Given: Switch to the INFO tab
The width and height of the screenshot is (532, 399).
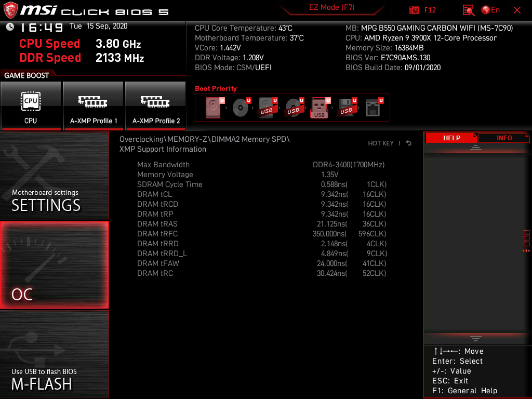Looking at the screenshot, I should point(504,138).
